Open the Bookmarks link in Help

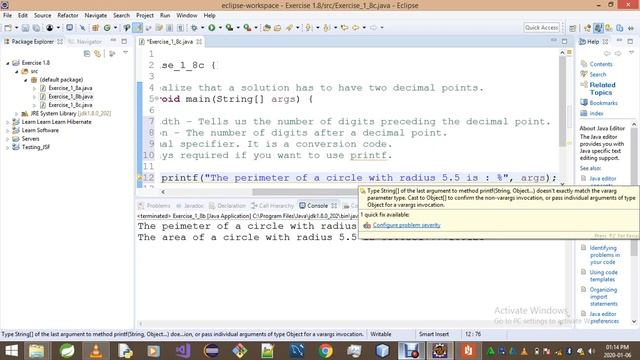pyautogui.click(x=603, y=103)
